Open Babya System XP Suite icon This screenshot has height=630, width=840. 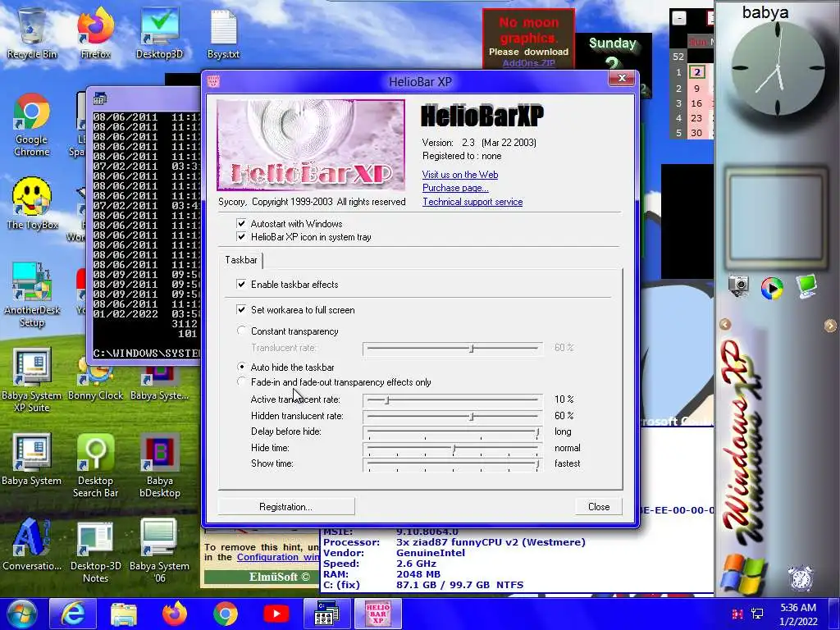[x=32, y=381]
